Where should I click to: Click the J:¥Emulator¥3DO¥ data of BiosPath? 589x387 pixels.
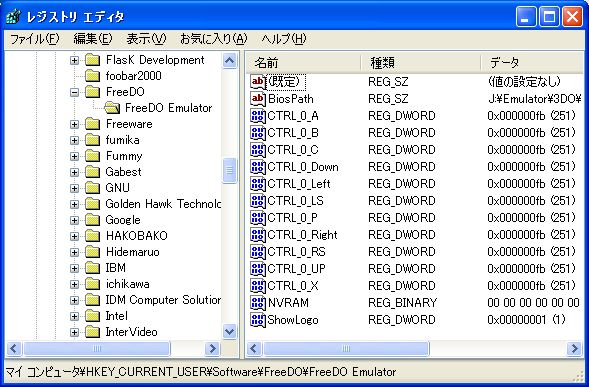(x=535, y=99)
